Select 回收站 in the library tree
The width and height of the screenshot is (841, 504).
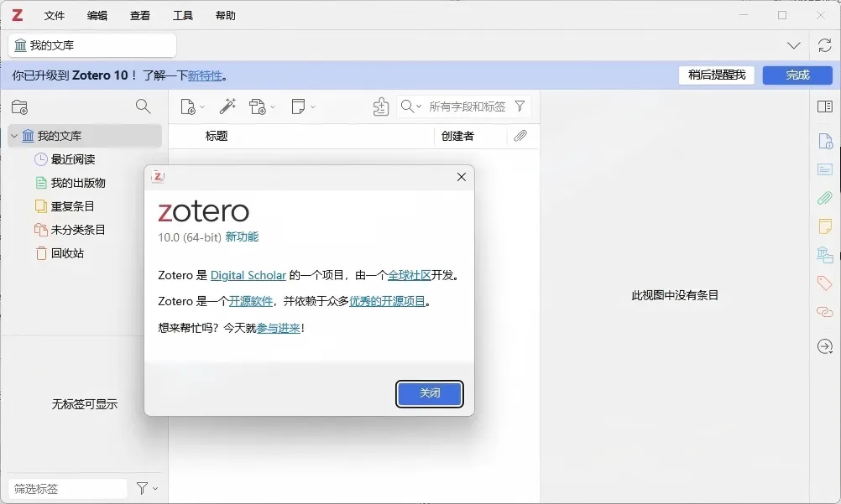tap(67, 253)
